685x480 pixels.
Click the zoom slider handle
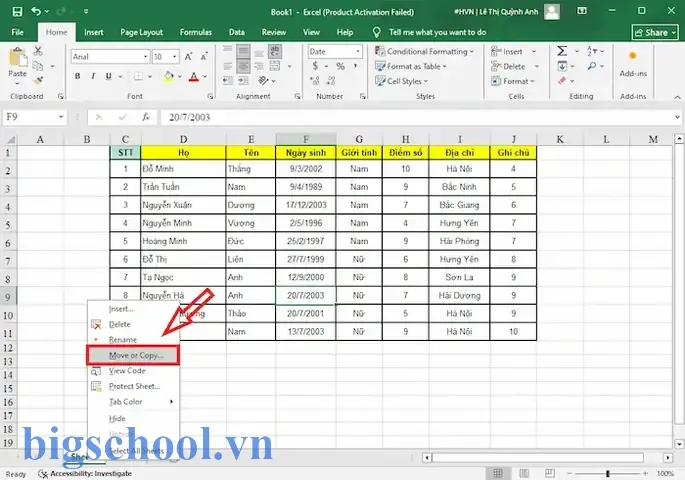(x=608, y=473)
